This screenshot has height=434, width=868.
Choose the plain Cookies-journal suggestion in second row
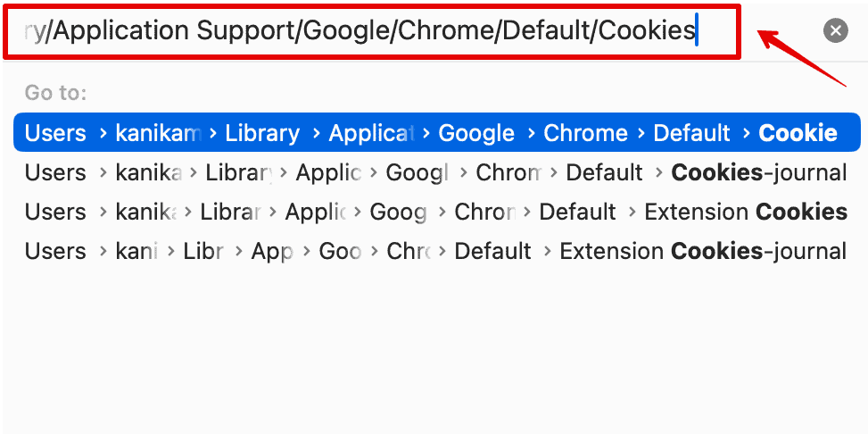[x=758, y=172]
